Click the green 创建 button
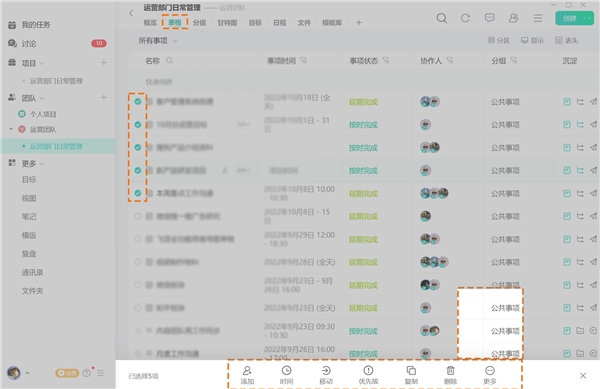This screenshot has width=600, height=389. (x=570, y=18)
